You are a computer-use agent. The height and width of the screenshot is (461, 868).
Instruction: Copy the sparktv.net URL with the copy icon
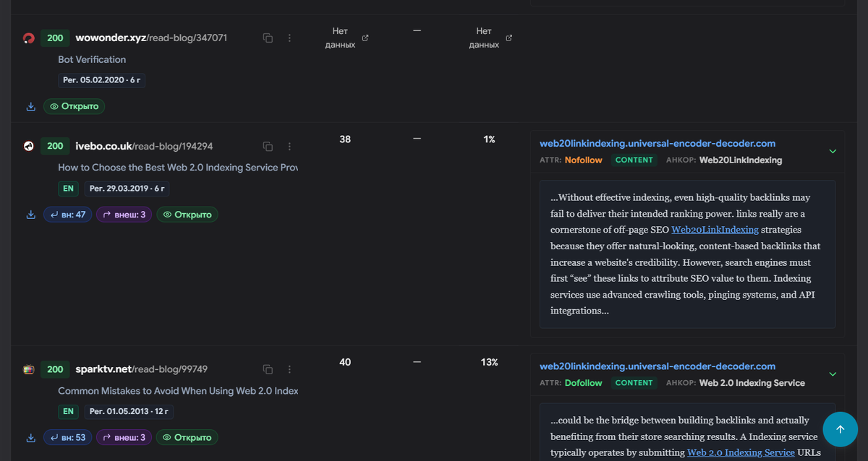coord(268,369)
